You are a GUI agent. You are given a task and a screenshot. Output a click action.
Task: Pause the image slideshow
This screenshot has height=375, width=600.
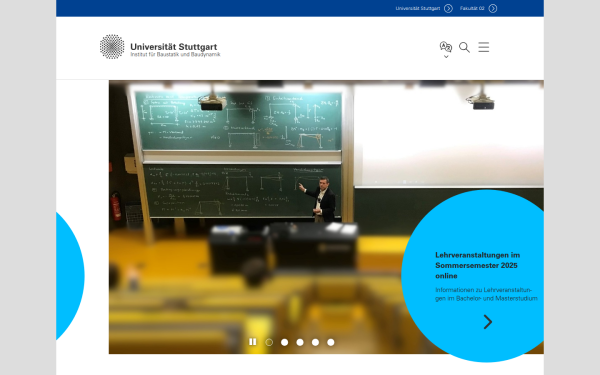tap(253, 342)
